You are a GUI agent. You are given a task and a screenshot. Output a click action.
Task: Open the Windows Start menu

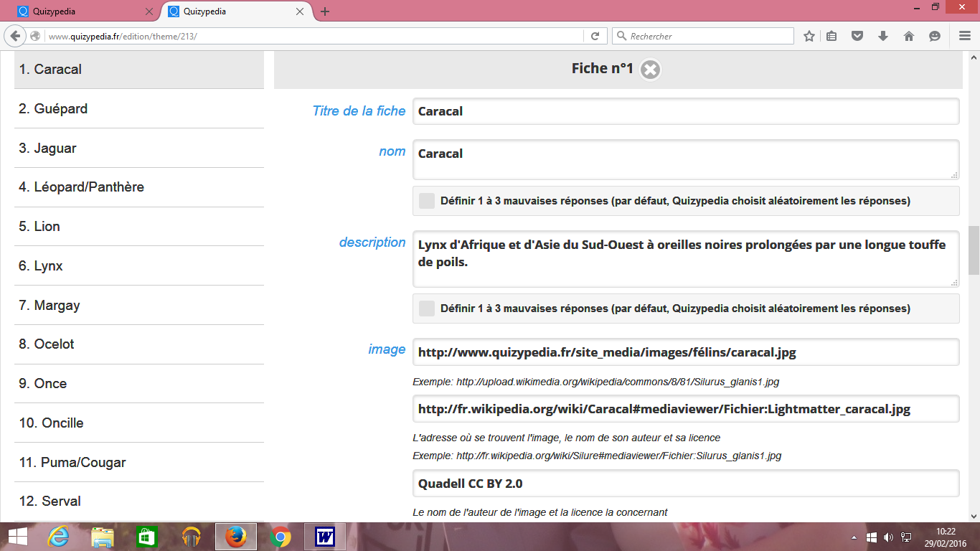point(17,537)
